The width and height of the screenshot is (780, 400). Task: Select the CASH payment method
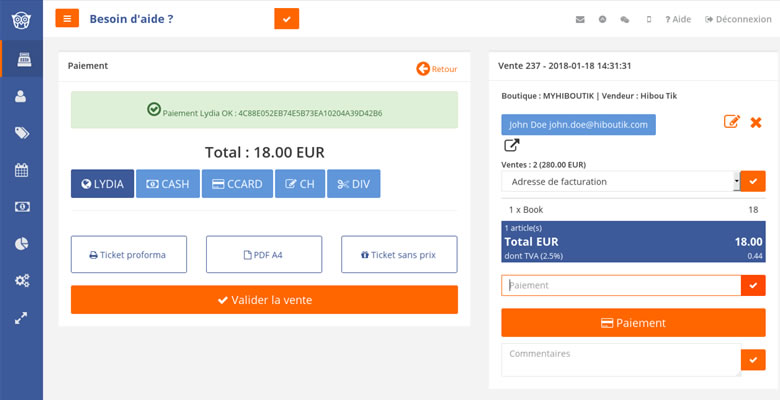click(168, 184)
